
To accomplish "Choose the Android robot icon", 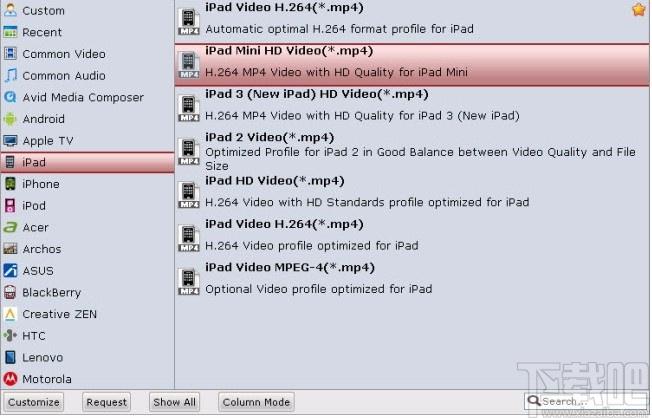I will 10,119.
